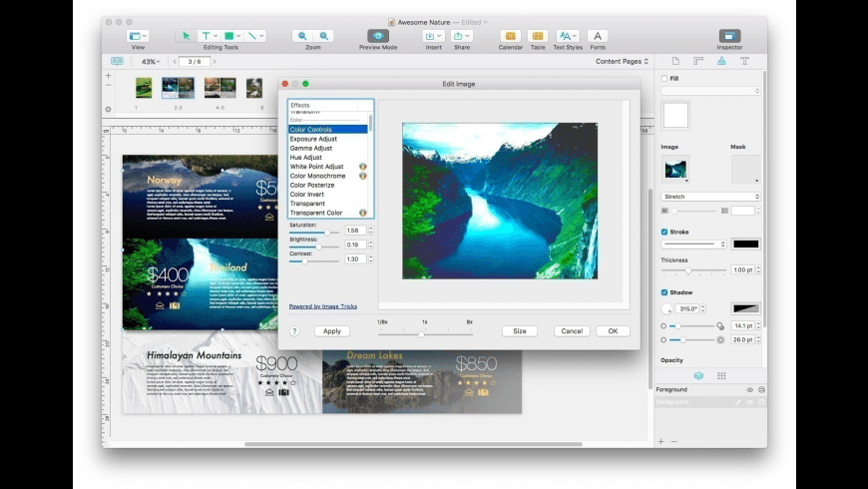Viewport: 868px width, 489px height.
Task: Switch to the grid view icon in Inspector
Action: coord(721,376)
